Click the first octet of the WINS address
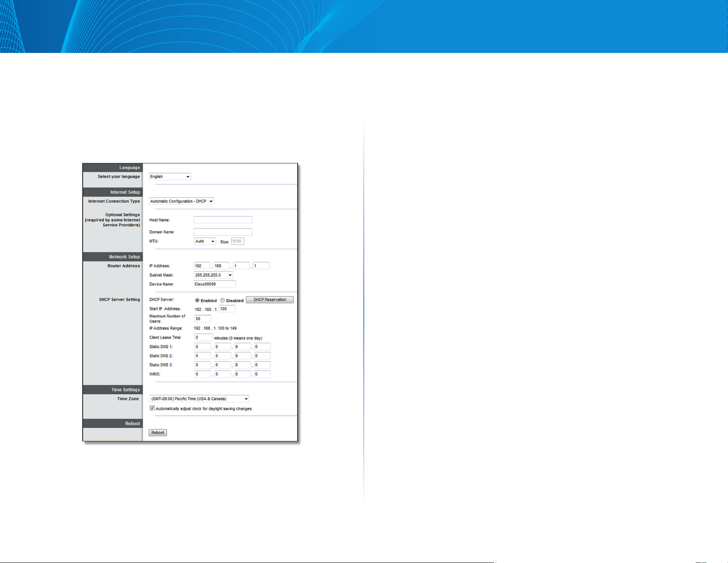 coord(203,374)
